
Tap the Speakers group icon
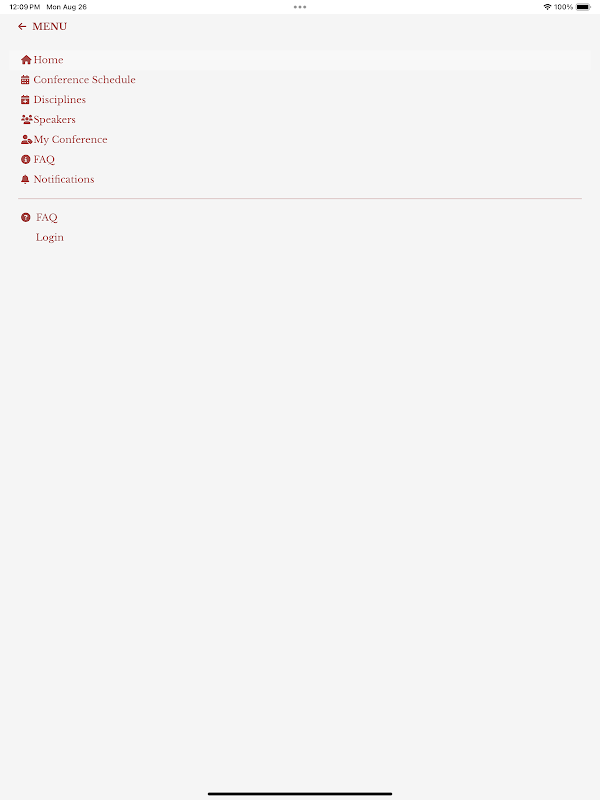(27, 119)
